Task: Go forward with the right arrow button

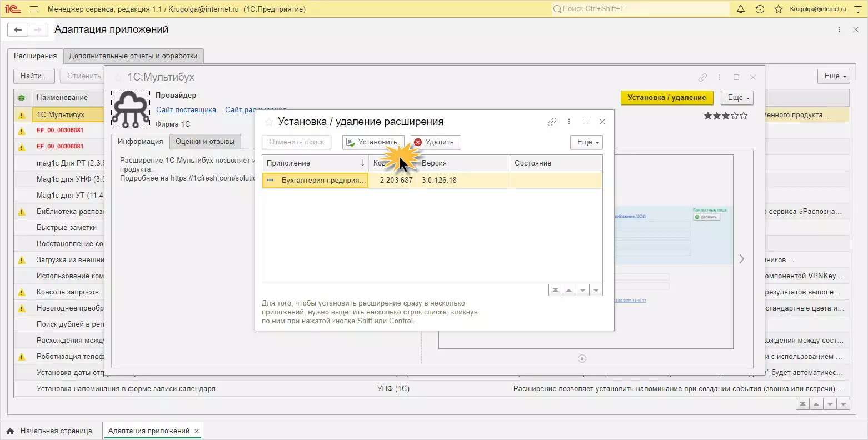Action: 38,30
